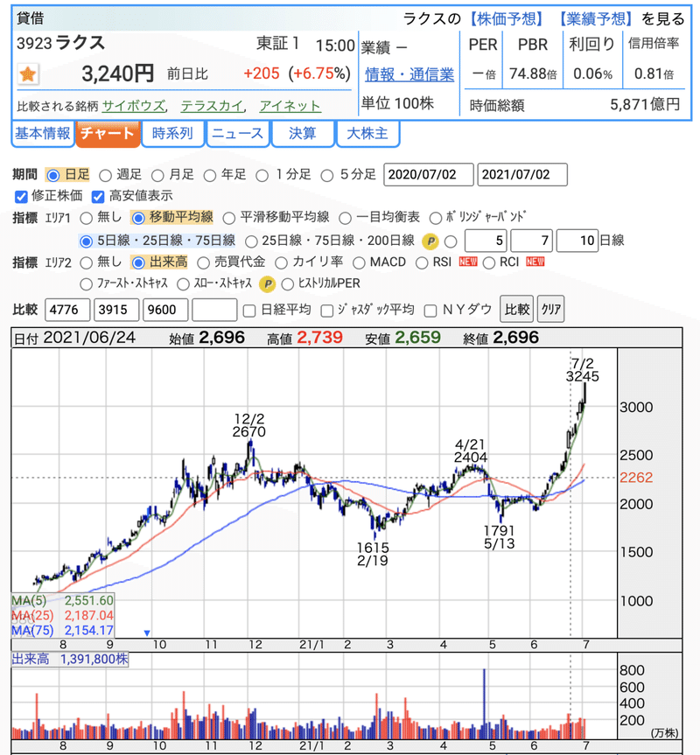Uncheck the 高安値表示 checkbox
Image resolution: width=700 pixels, height=755 pixels.
(x=98, y=197)
